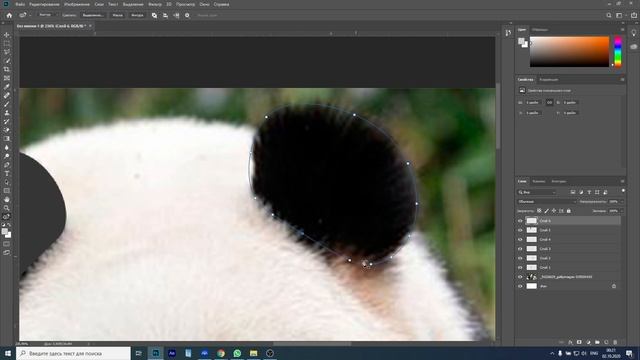This screenshot has height=360, width=640.
Task: Select the Hand tool
Action: (7, 200)
